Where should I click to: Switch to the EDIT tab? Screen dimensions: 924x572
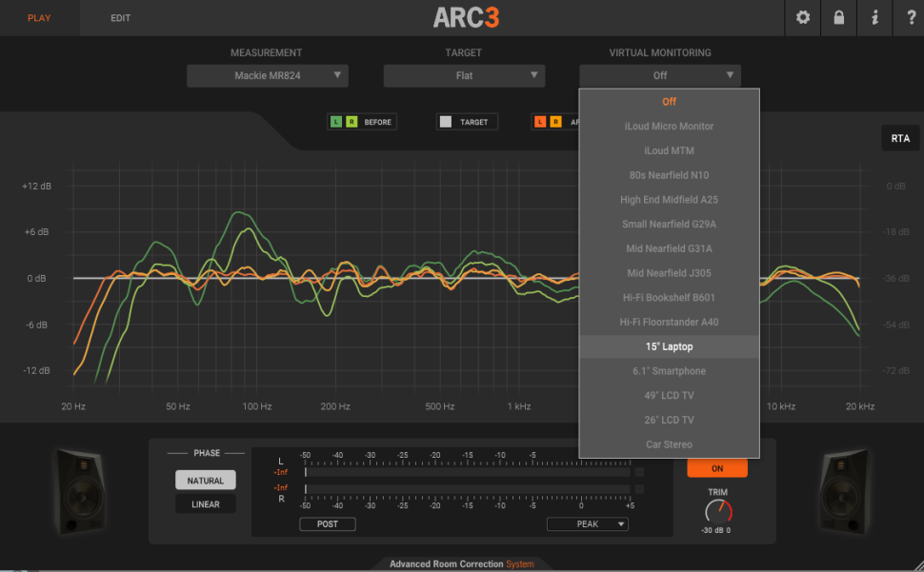(x=121, y=18)
